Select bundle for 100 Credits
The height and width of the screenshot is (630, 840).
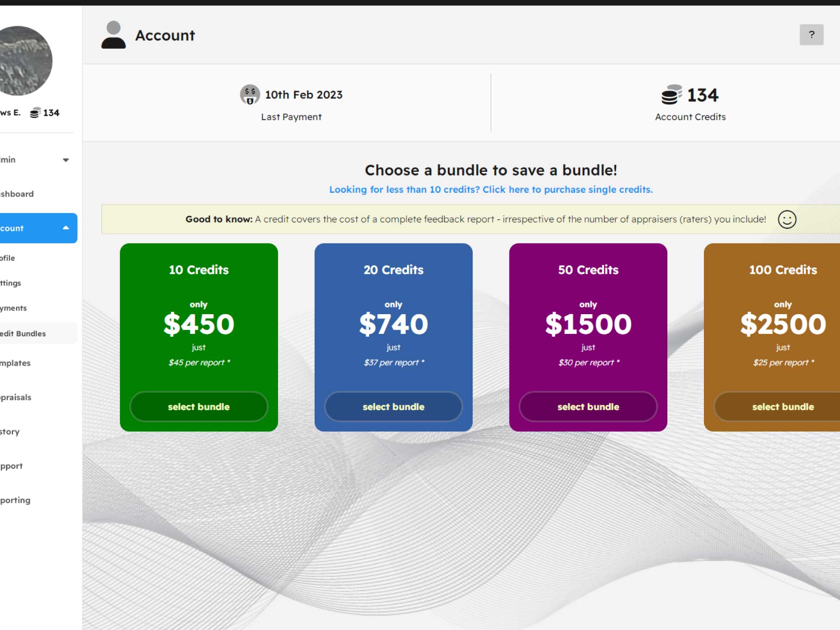(782, 407)
